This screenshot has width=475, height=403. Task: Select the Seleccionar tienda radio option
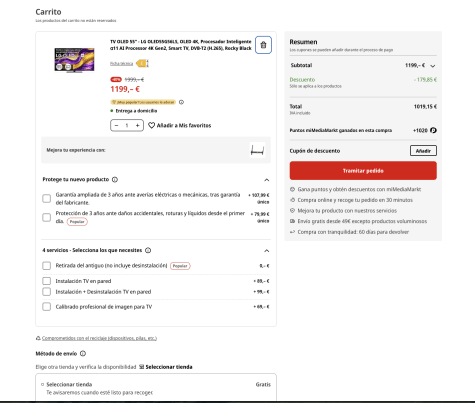pyautogui.click(x=42, y=384)
